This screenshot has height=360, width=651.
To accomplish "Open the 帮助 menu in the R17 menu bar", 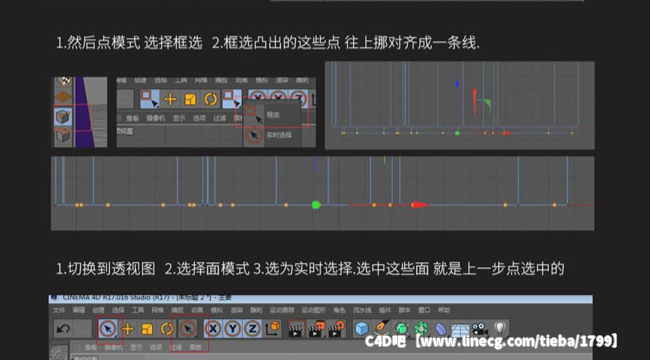I will (444, 310).
